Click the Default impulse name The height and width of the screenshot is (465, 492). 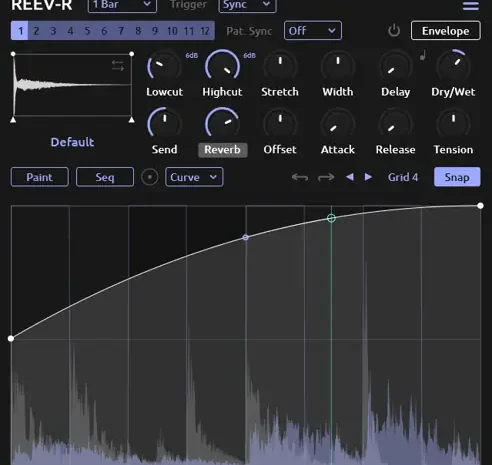(x=72, y=142)
